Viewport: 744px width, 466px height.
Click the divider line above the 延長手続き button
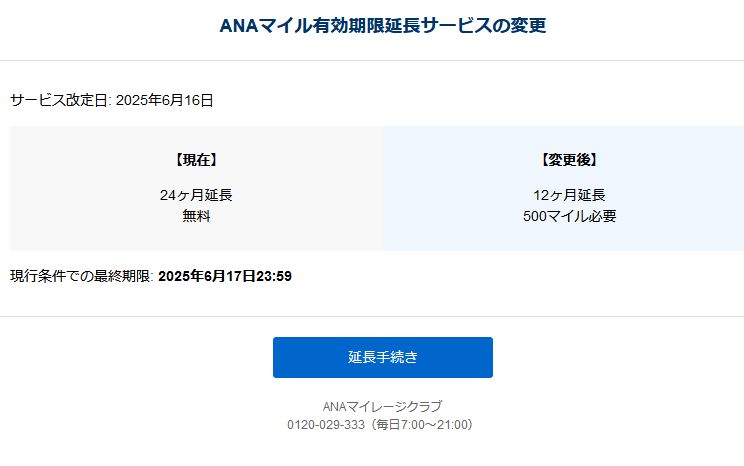tap(372, 316)
